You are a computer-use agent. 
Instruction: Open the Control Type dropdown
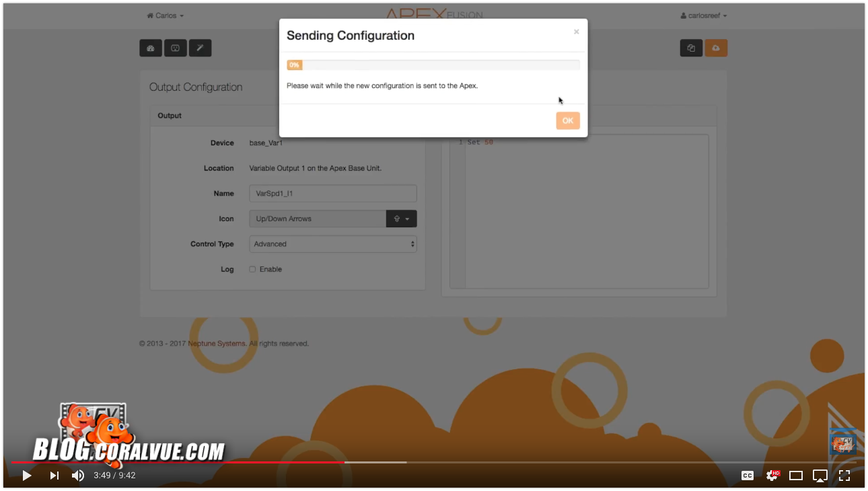333,244
